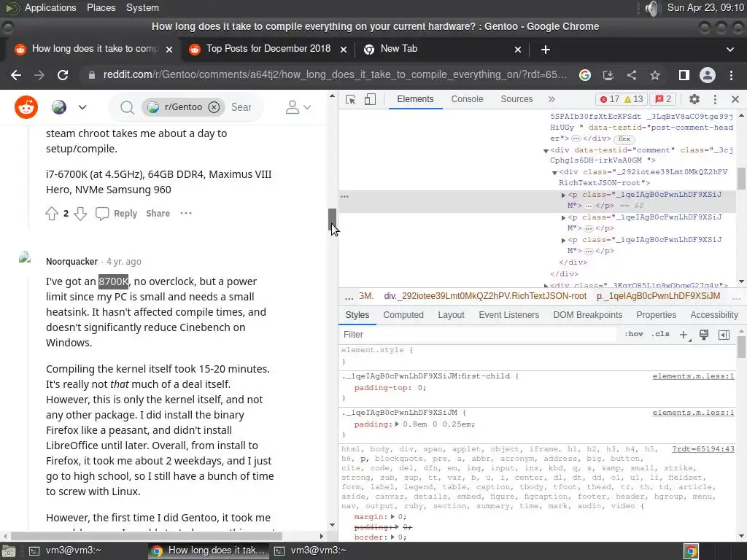
Task: Click the Elements panel vertical scrollbar
Action: tap(741, 179)
